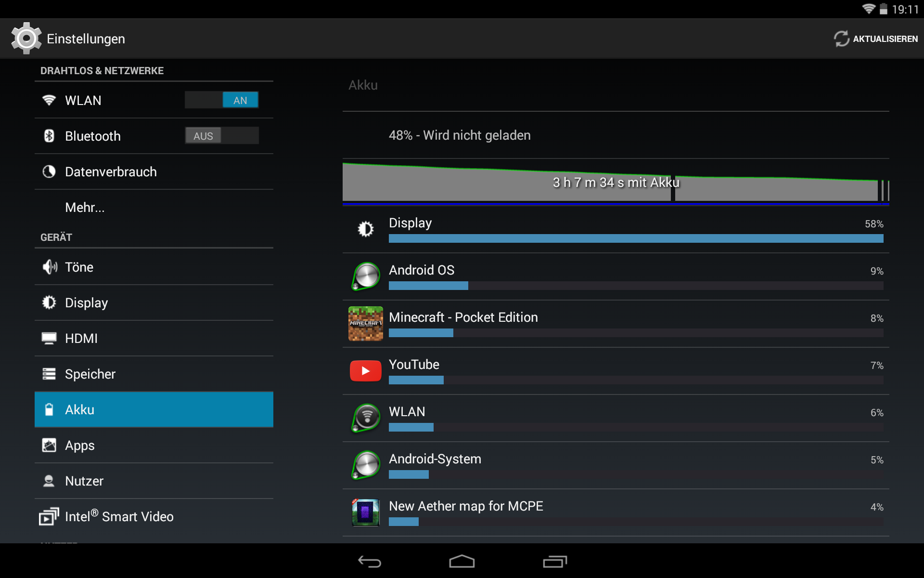Viewport: 924px width, 578px height.
Task: Tap the Minecraft Pocket Edition app icon
Action: tap(365, 324)
